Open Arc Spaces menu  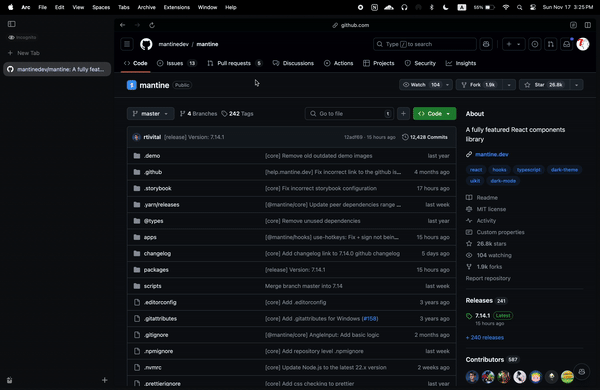coord(101,7)
